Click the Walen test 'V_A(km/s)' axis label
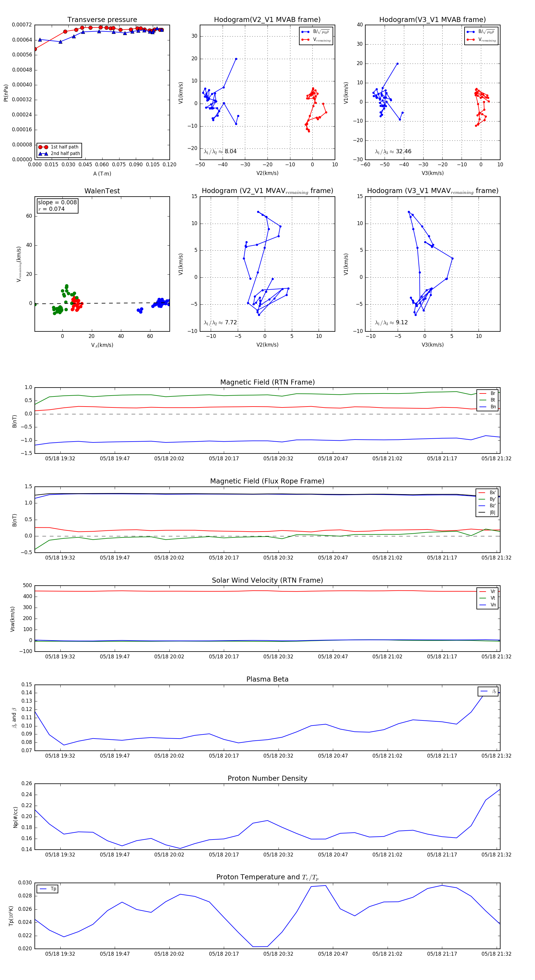This screenshot has width=535, height=980. point(102,345)
